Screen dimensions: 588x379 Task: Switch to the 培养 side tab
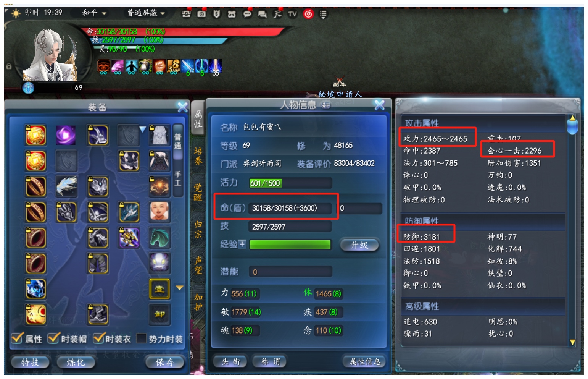(x=198, y=156)
